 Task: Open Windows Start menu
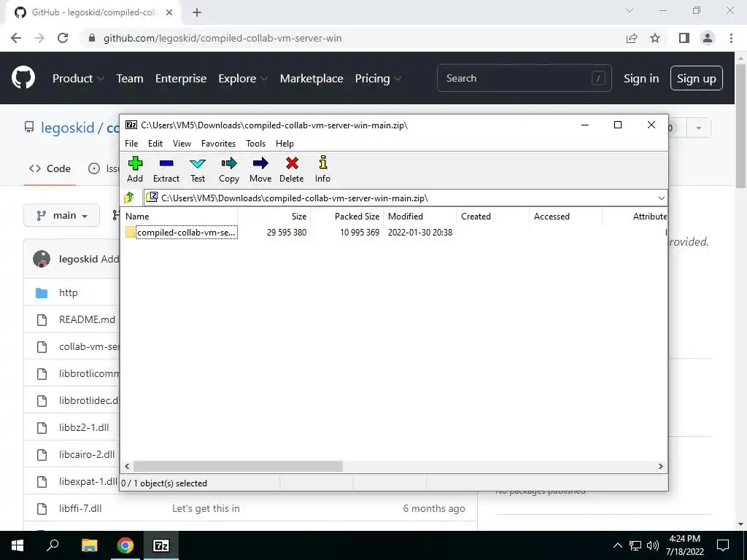coord(18,545)
